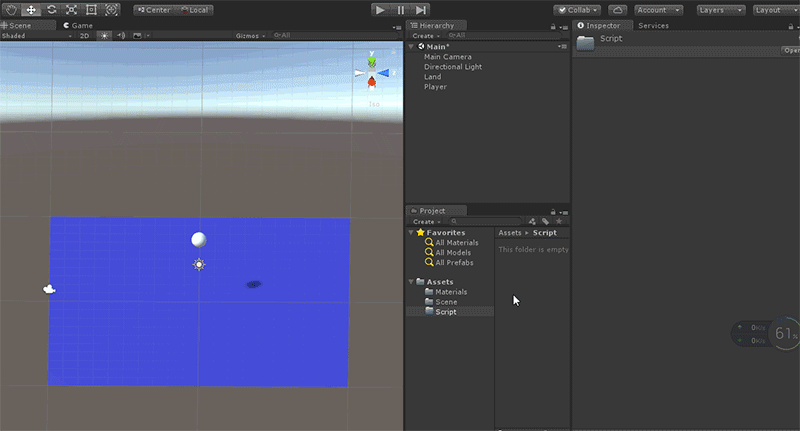Collapse the Main scene in Hierarchy
800x431 pixels.
[x=411, y=46]
